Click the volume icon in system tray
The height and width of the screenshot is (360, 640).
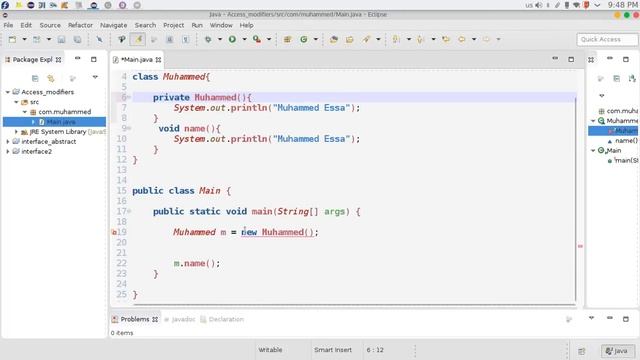[539, 5]
